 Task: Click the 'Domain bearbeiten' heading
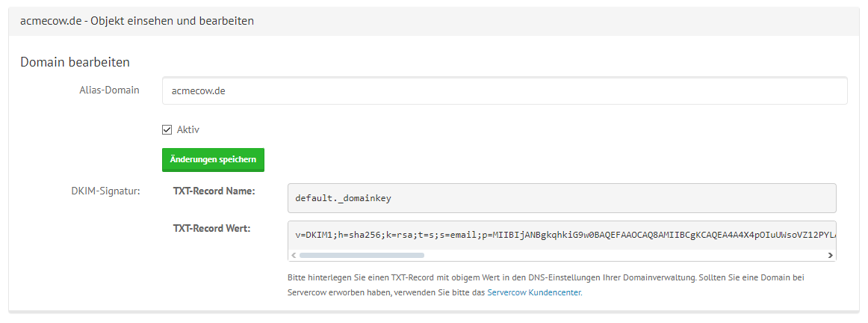click(x=75, y=61)
